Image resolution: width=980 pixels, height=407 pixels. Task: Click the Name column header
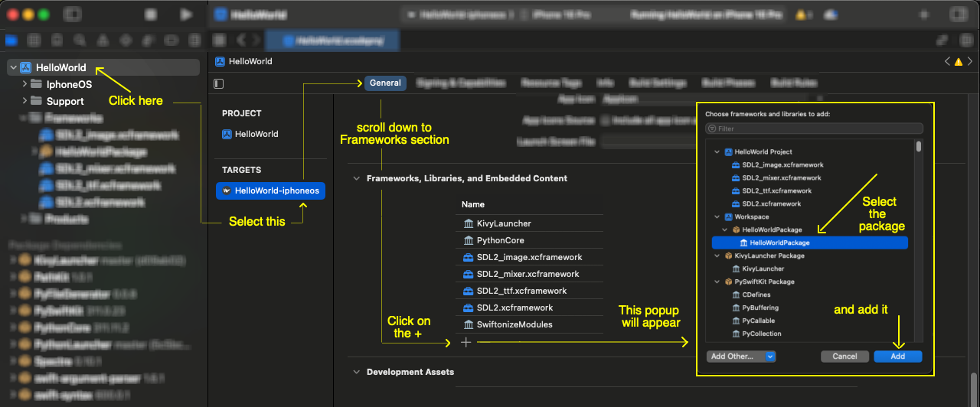(x=473, y=204)
